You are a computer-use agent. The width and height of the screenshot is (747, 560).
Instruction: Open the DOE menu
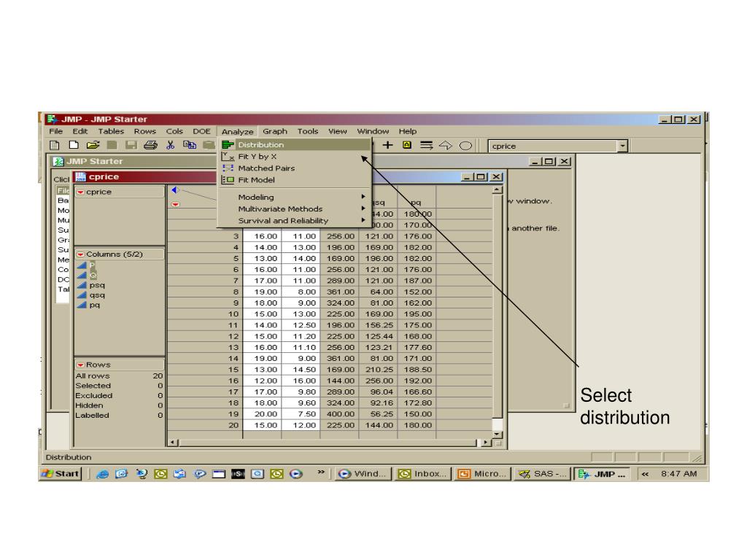point(201,131)
